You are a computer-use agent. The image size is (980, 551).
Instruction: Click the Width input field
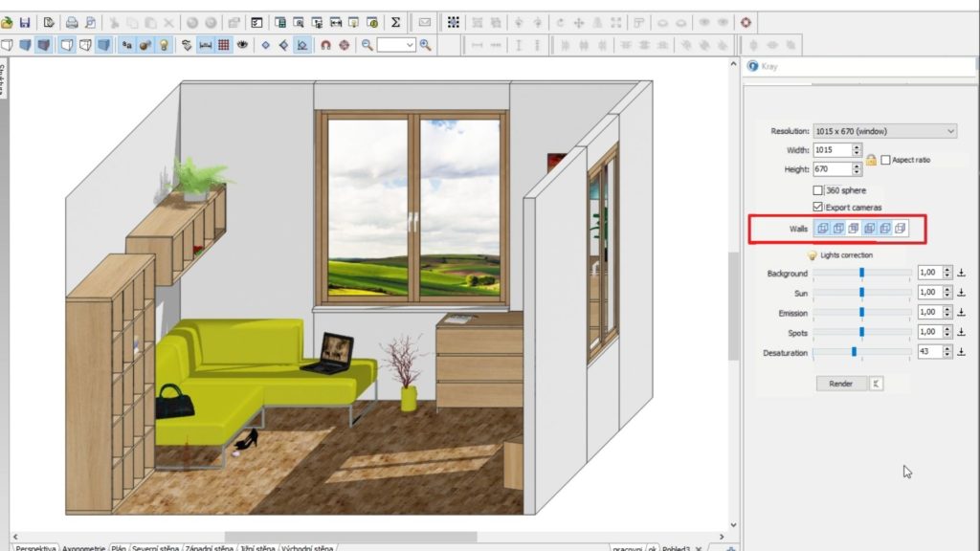[x=830, y=150]
